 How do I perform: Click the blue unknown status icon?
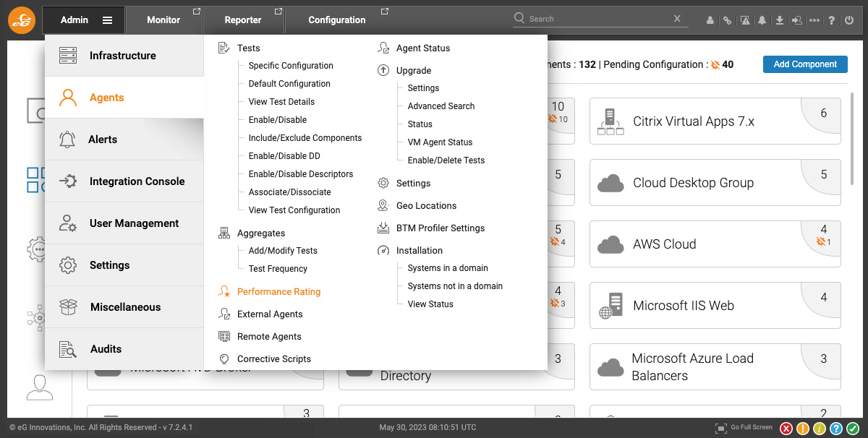[x=836, y=428]
